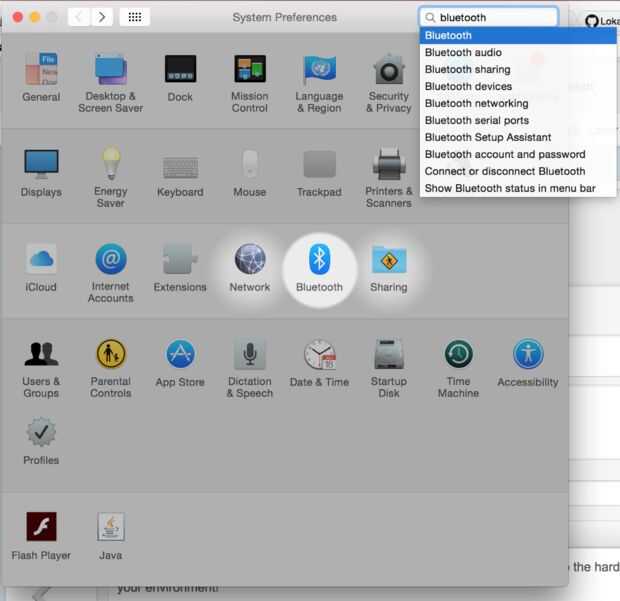The width and height of the screenshot is (620, 601).
Task: Open Language & Region preferences
Action: pyautogui.click(x=319, y=83)
